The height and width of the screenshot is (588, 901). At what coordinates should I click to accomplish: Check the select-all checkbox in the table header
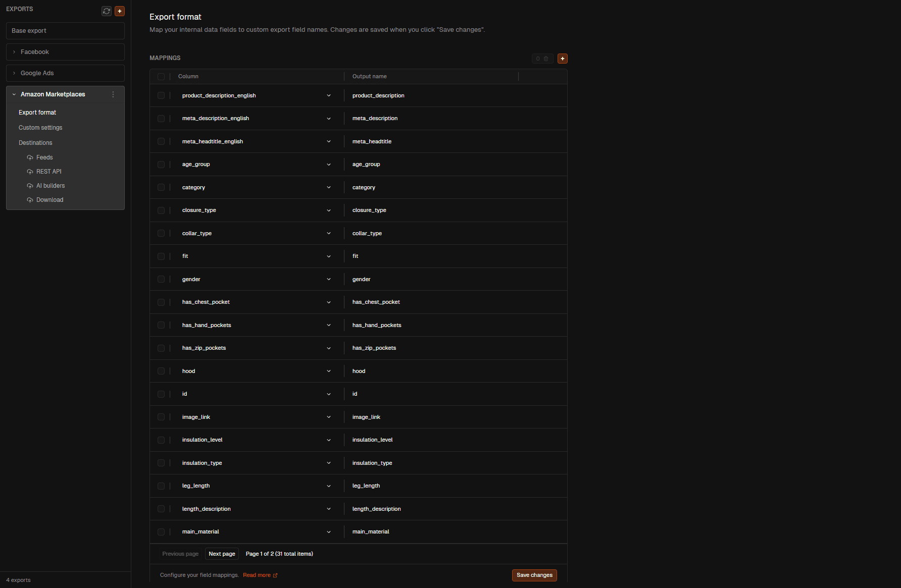tap(162, 76)
